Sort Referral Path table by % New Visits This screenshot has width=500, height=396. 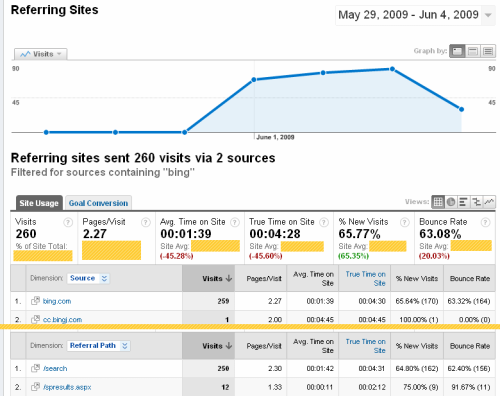pos(417,346)
